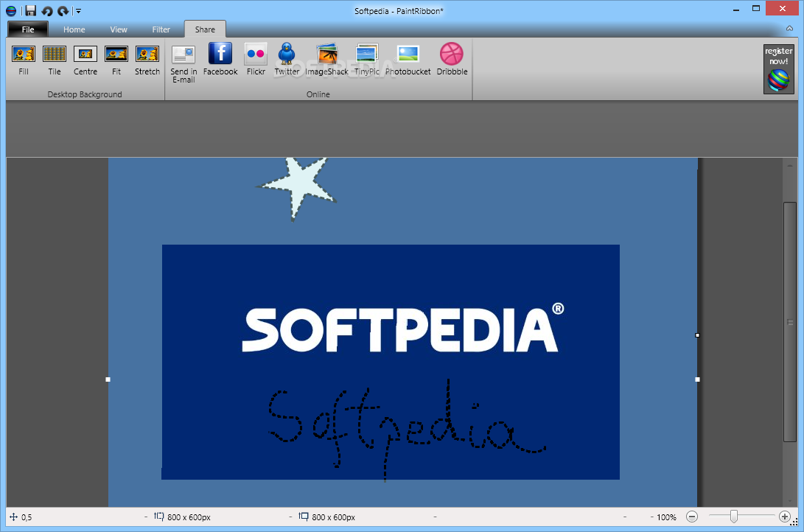This screenshot has height=532, width=804.
Task: Close the PaintRibbon window
Action: pyautogui.click(x=782, y=9)
